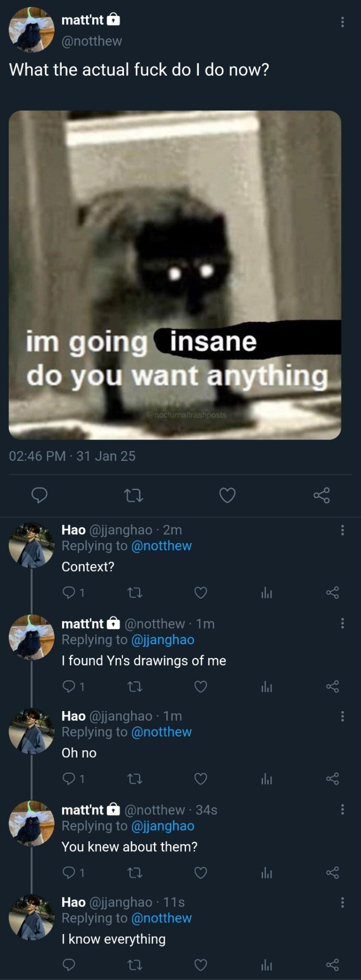
Task: Open options menu for "Context?" reply
Action: [x=342, y=530]
